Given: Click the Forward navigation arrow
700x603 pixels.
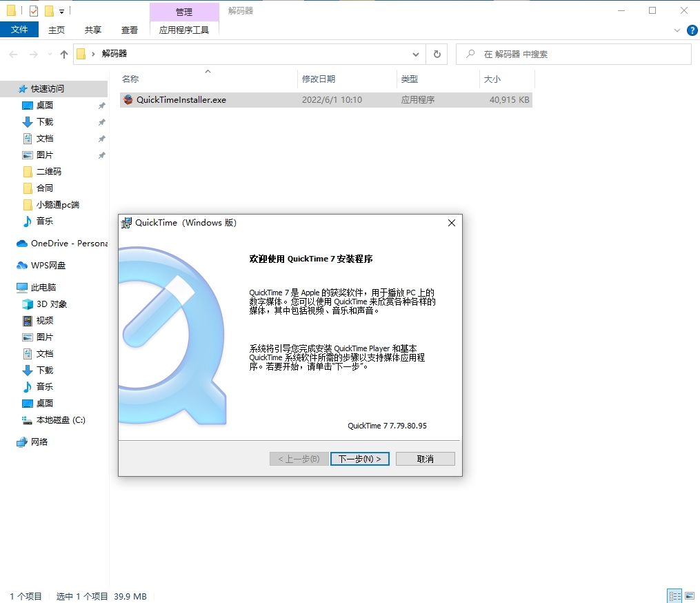Looking at the screenshot, I should coord(34,55).
